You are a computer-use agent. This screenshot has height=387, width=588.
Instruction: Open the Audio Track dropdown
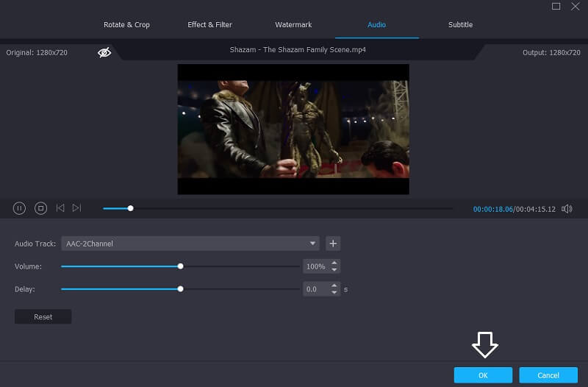coord(314,244)
